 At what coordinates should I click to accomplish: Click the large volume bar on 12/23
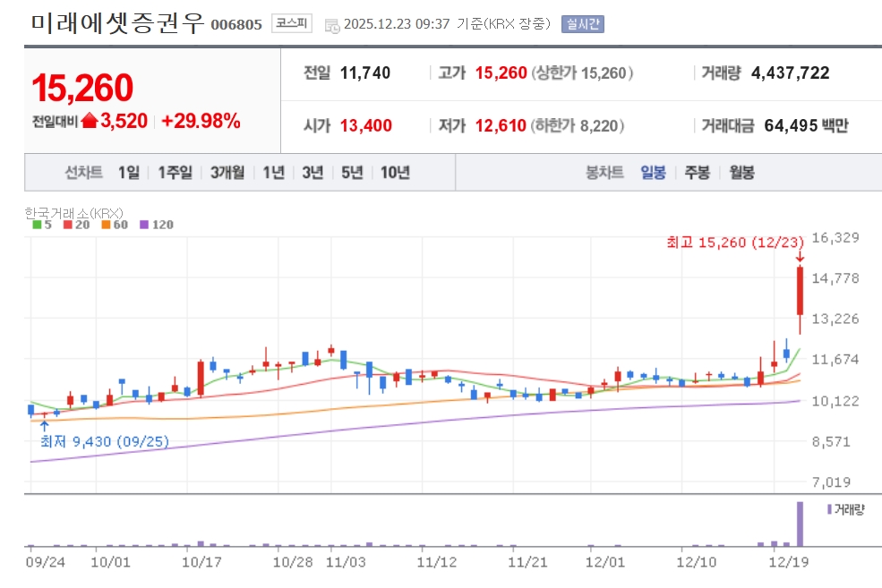[800, 524]
